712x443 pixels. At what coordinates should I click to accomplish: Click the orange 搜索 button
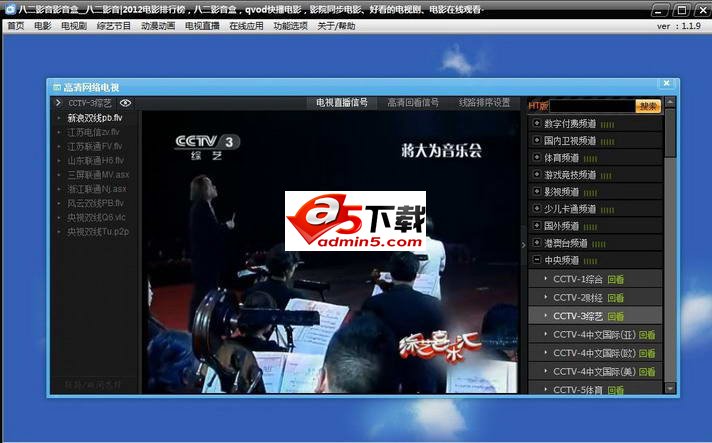pyautogui.click(x=648, y=106)
